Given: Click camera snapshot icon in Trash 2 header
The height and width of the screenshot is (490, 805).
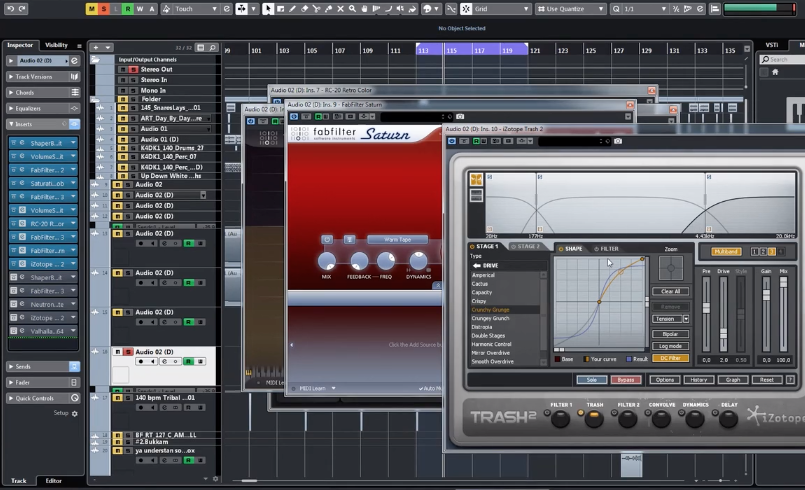Looking at the screenshot, I should point(618,141).
